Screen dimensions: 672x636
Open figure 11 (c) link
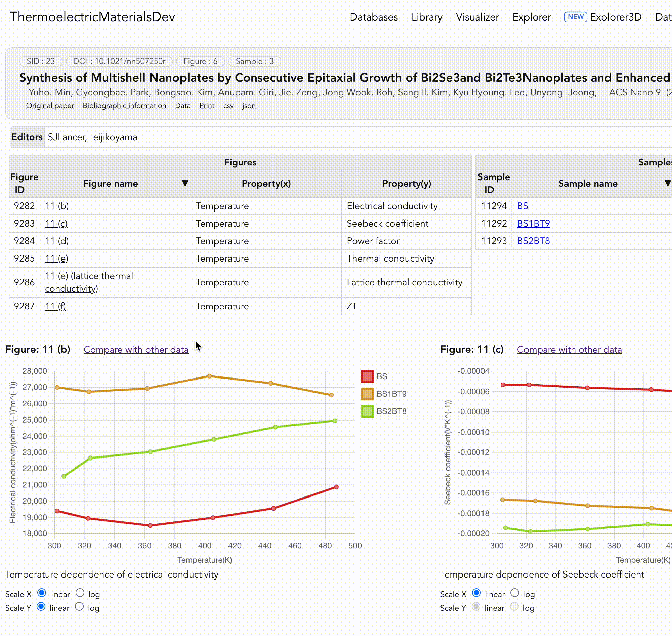pyautogui.click(x=56, y=224)
